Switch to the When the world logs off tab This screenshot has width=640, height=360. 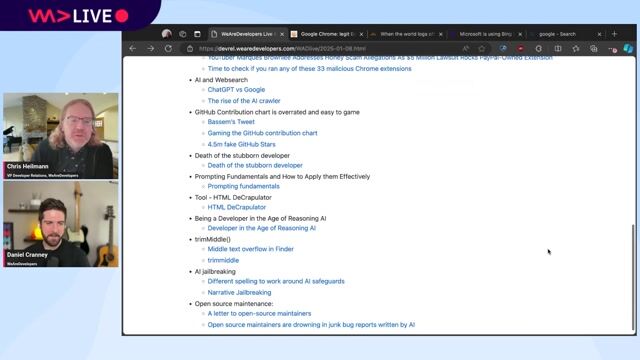[407, 34]
